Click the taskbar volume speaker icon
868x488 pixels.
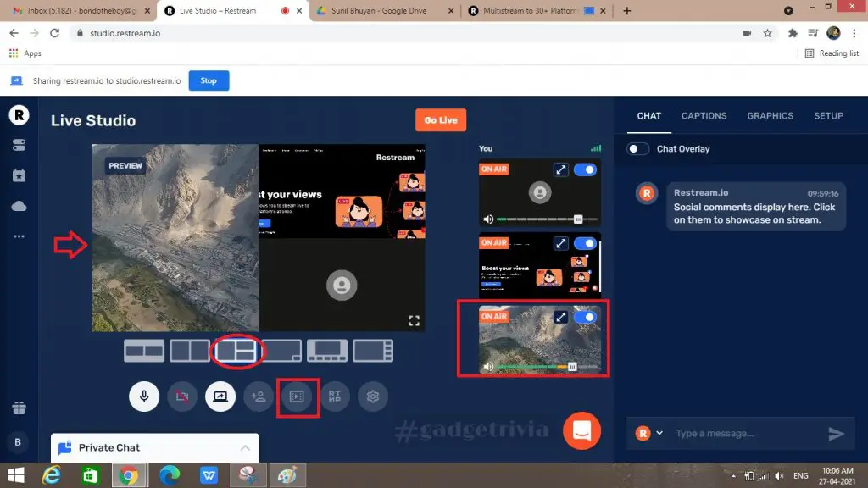pos(780,476)
